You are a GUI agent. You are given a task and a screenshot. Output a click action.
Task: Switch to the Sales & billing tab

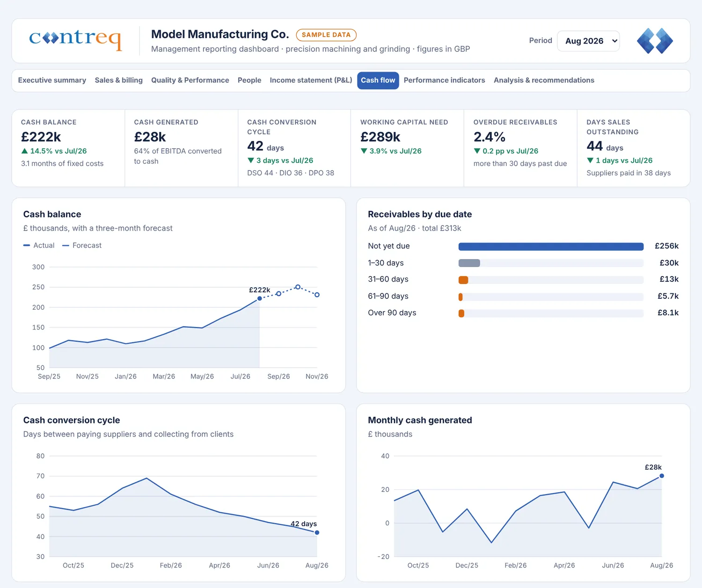(119, 80)
